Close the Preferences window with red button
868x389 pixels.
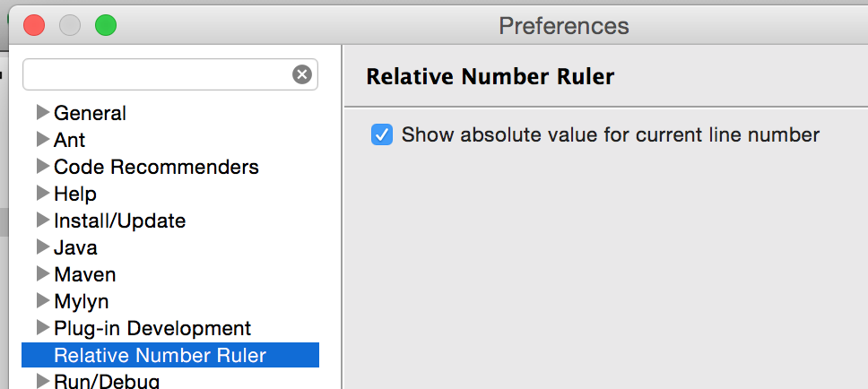click(34, 25)
